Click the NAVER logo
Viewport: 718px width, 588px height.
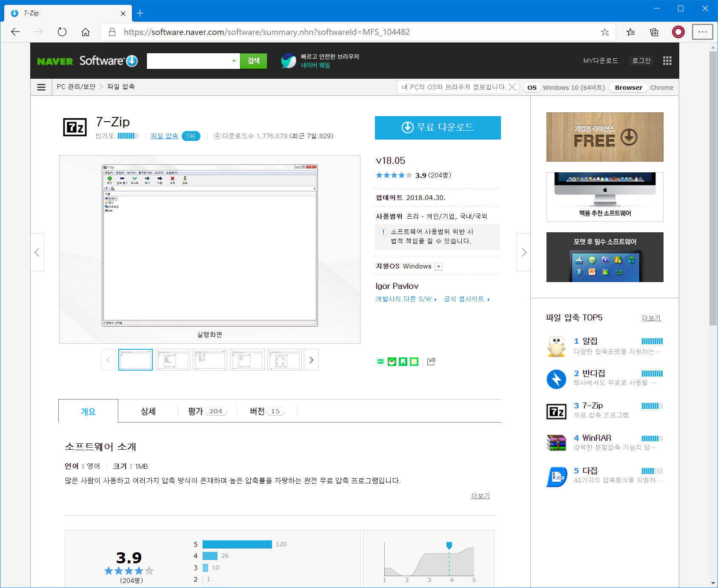55,61
